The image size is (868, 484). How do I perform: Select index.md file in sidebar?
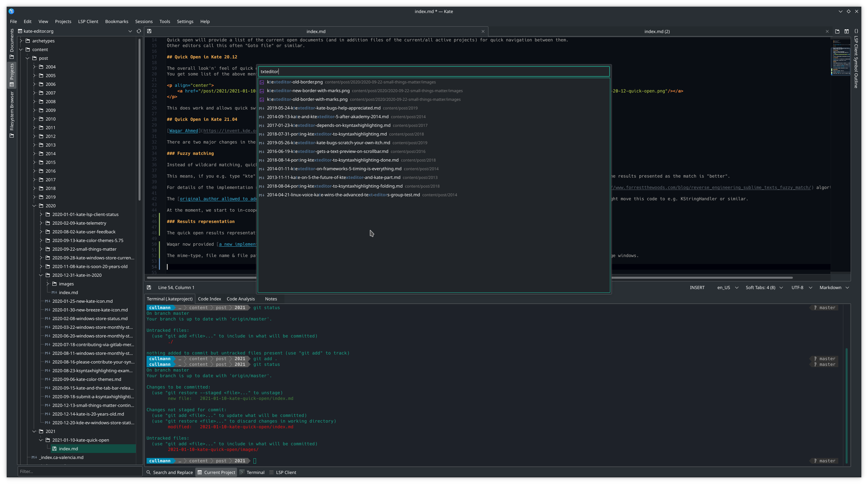pyautogui.click(x=68, y=448)
